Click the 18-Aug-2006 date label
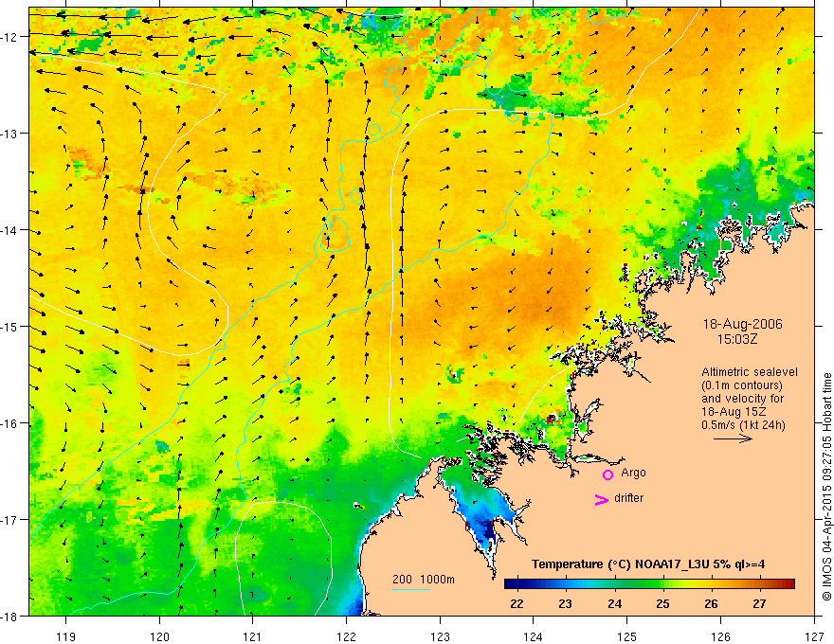Viewport: 834px width, 644px height. (x=742, y=324)
